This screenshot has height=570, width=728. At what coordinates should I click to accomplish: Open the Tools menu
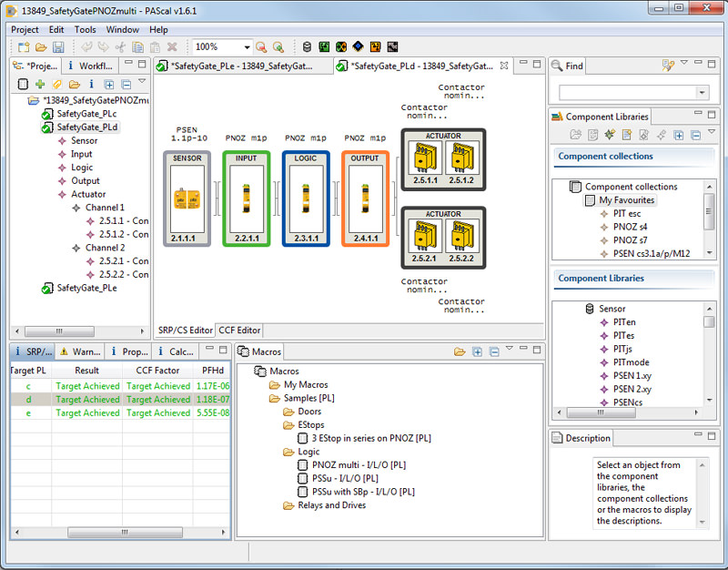(85, 29)
